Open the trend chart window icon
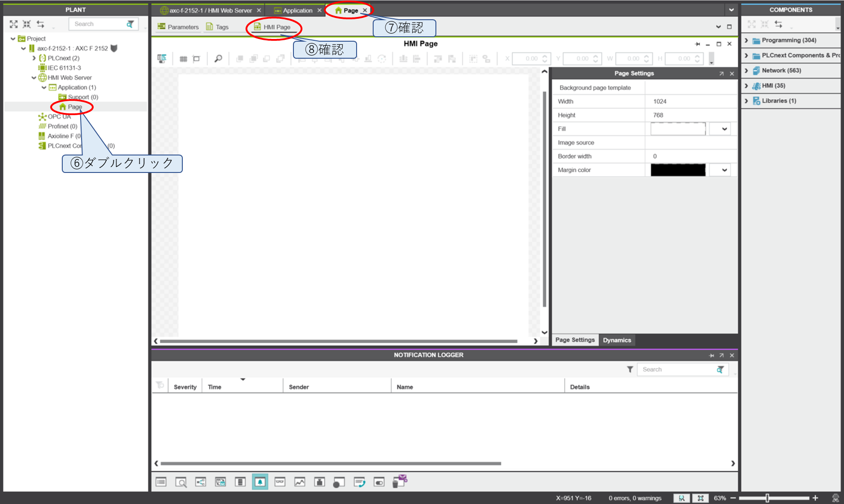This screenshot has width=844, height=504. tap(300, 482)
